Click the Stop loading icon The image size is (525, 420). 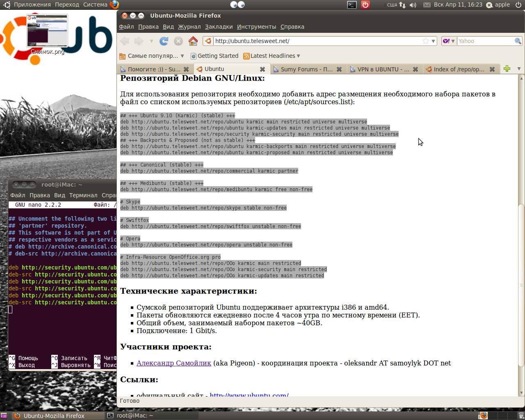pos(178,41)
